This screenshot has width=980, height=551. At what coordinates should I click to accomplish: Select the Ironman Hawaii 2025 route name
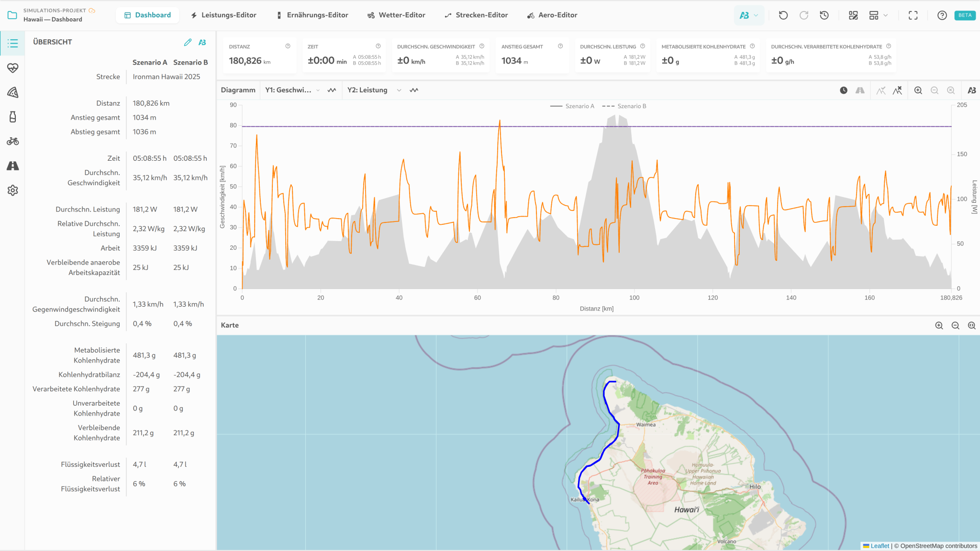[x=167, y=77]
